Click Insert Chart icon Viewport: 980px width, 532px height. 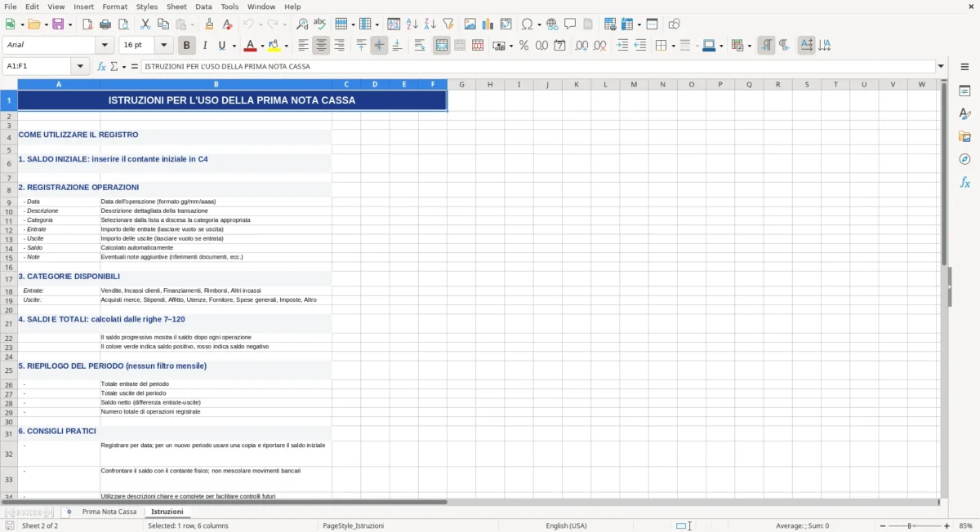(x=488, y=24)
